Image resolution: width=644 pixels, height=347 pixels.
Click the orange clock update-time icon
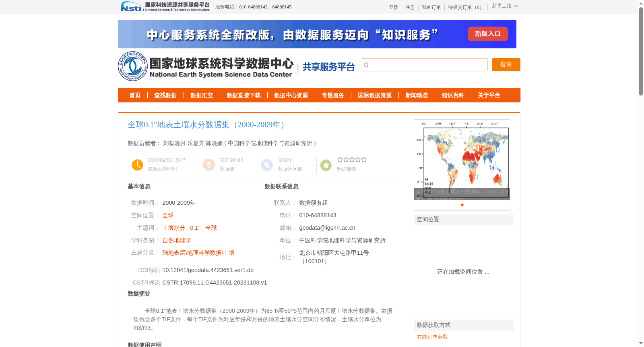[x=137, y=165]
